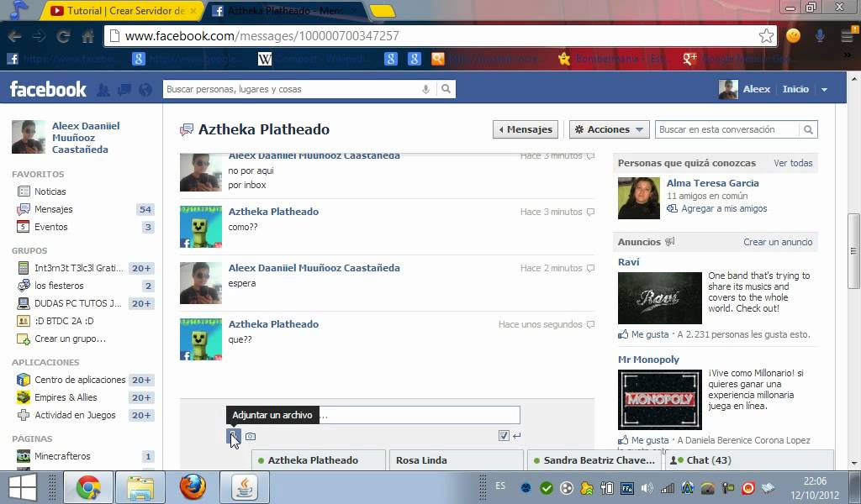Click the Facebook search magnifier button
Viewport: 861px width, 504px height.
(x=446, y=89)
